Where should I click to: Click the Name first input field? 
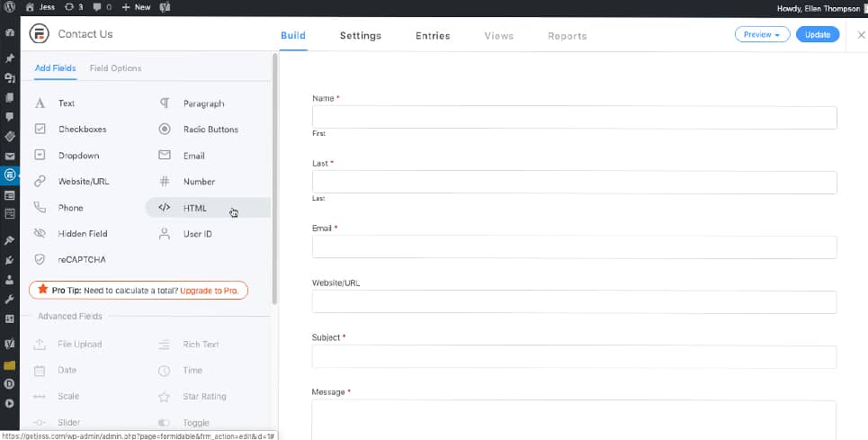click(x=574, y=118)
